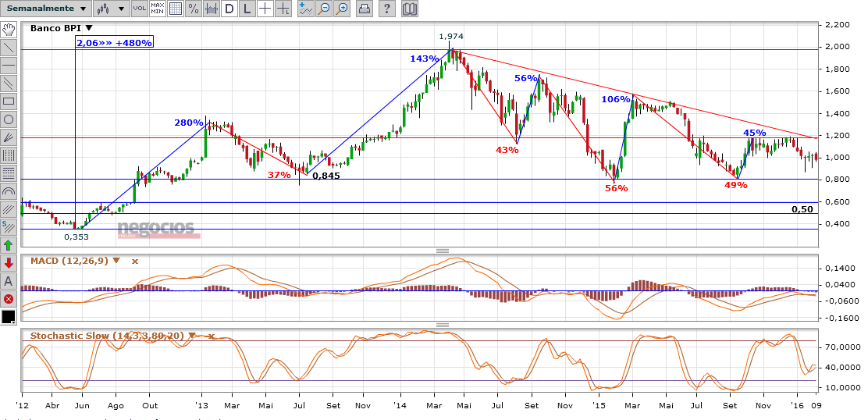Choose the red down arrow marker tool
Image resolution: width=868 pixels, height=420 pixels.
(x=9, y=263)
